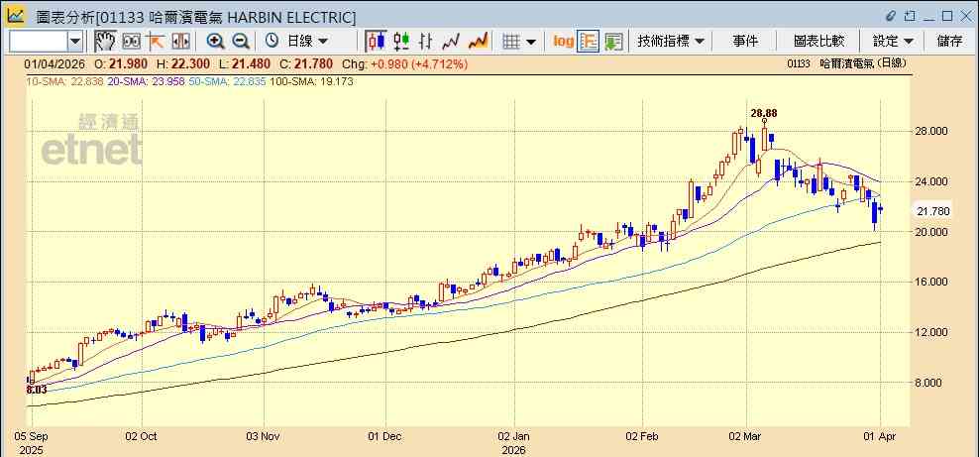The height and width of the screenshot is (457, 980).
Task: Click the 16.000 price axis label
Action: pyautogui.click(x=933, y=282)
